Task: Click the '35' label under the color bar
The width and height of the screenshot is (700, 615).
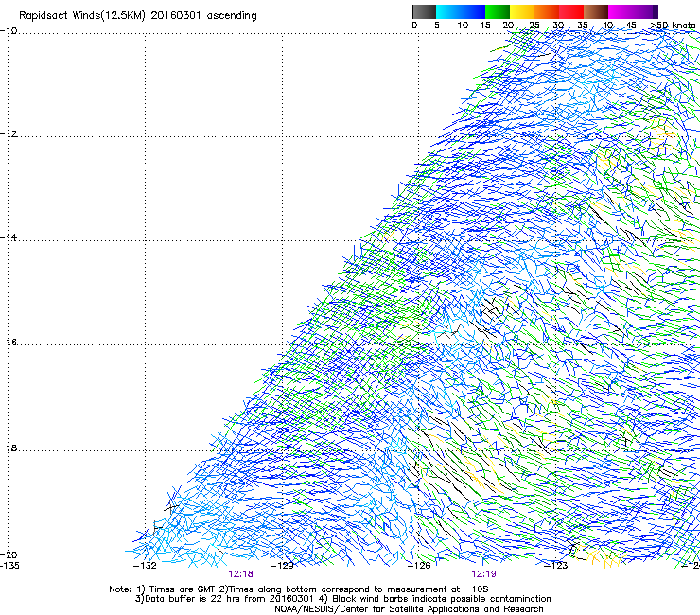Action: pyautogui.click(x=583, y=26)
